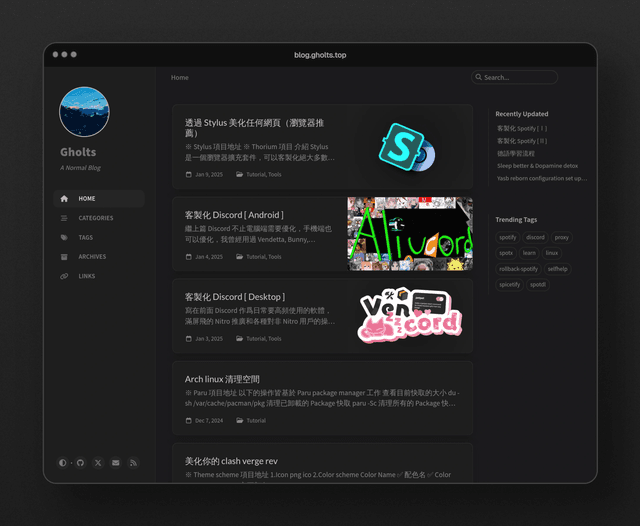Click Tutorial, Tools on Discord Android post
This screenshot has width=640, height=526.
264,257
